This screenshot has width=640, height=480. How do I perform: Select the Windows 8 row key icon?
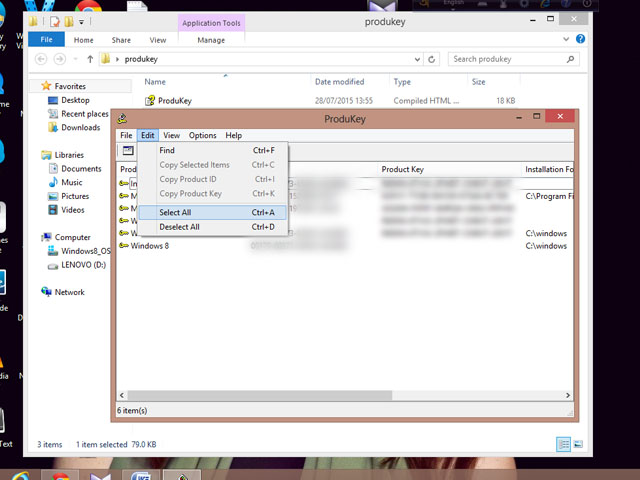click(124, 246)
